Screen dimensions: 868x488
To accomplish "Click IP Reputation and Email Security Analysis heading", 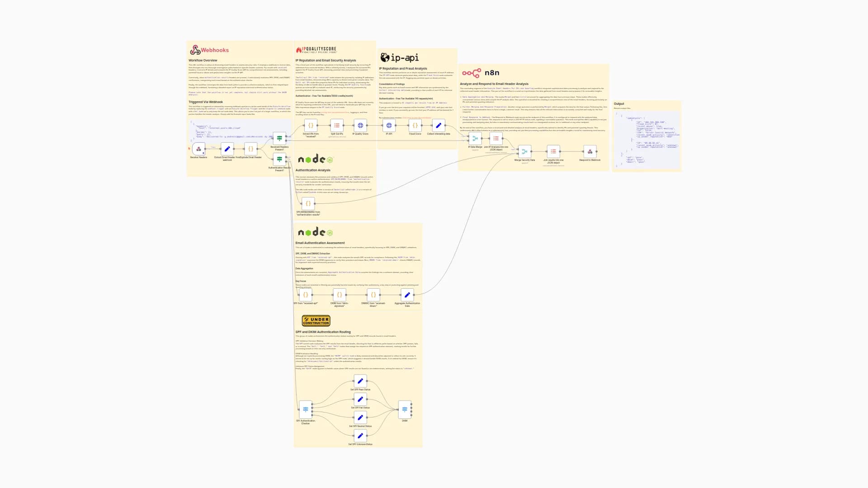I will [x=325, y=61].
